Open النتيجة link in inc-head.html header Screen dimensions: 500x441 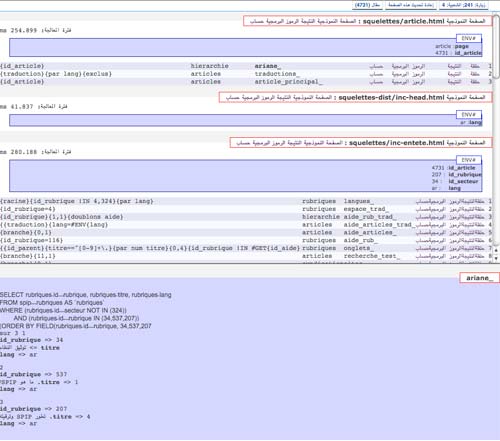pos(284,97)
